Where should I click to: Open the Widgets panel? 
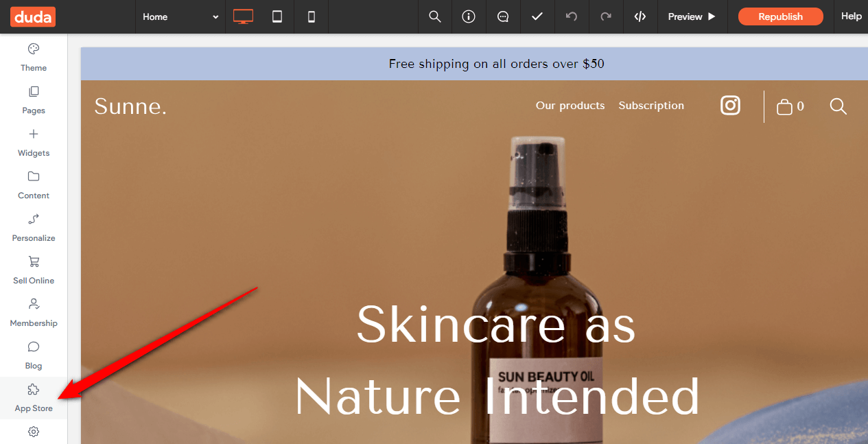[x=34, y=143]
